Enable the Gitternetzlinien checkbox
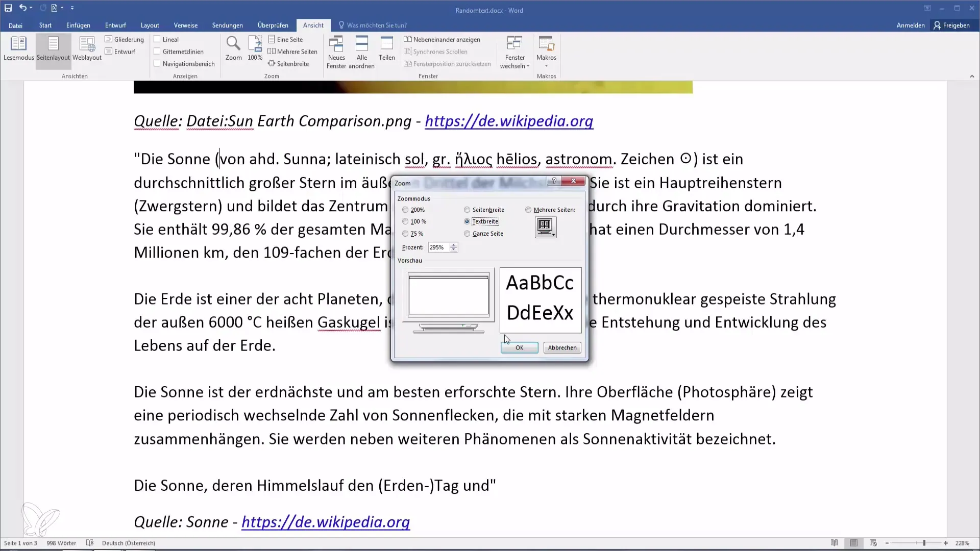 (157, 52)
